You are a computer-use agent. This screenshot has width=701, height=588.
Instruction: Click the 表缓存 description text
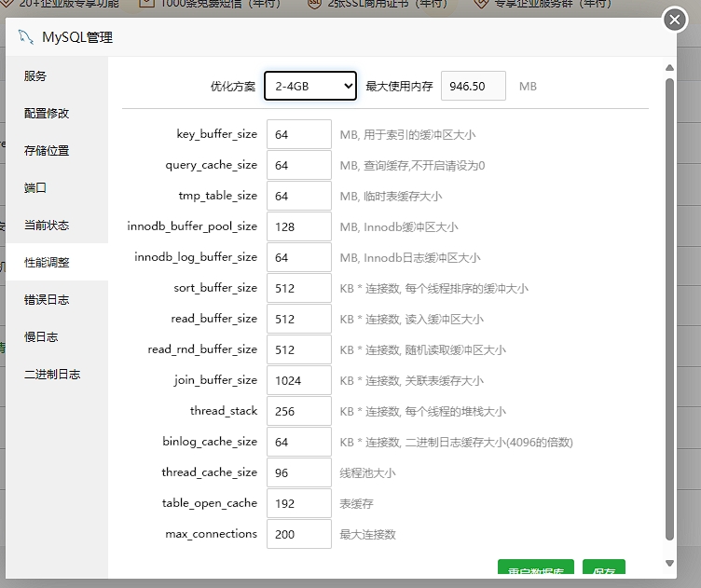356,503
